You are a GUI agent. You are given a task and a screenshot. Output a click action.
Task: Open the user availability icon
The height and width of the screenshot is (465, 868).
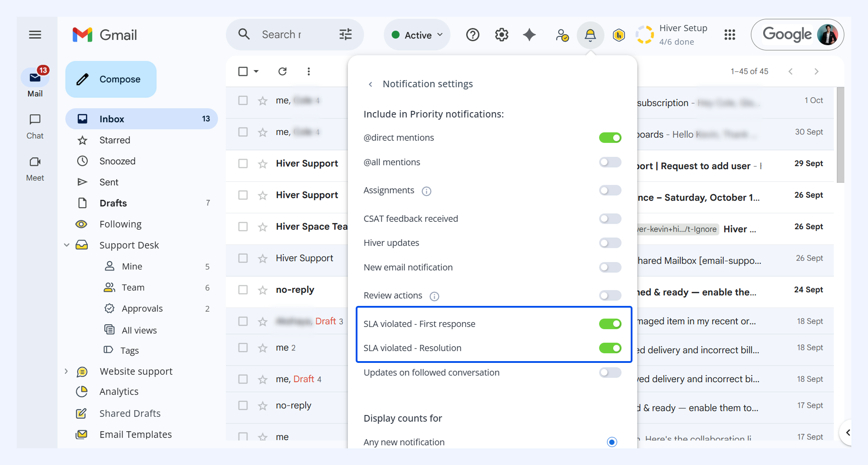pyautogui.click(x=562, y=35)
